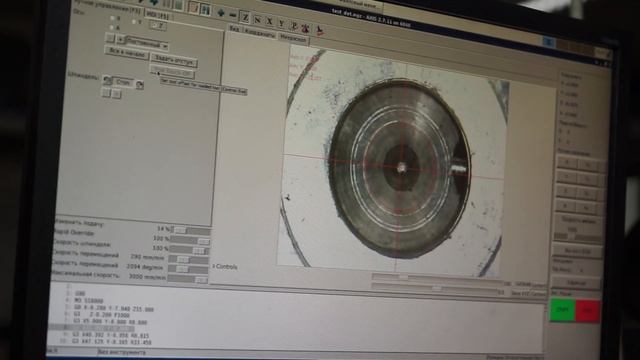
Task: Start spindle clockwise icon
Action: [x=140, y=85]
